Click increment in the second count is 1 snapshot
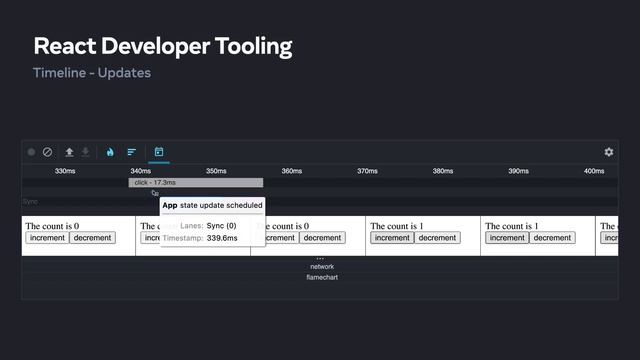Viewport: 640px width, 360px height. click(507, 238)
